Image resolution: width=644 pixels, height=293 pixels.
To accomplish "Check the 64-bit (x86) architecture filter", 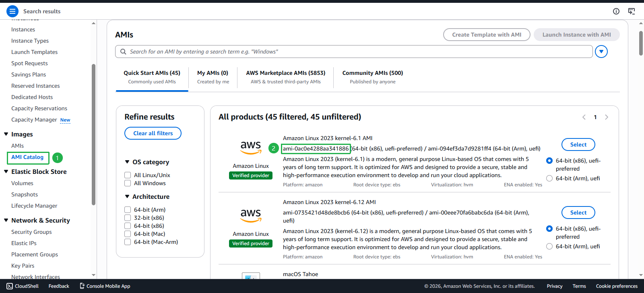I will [x=128, y=226].
